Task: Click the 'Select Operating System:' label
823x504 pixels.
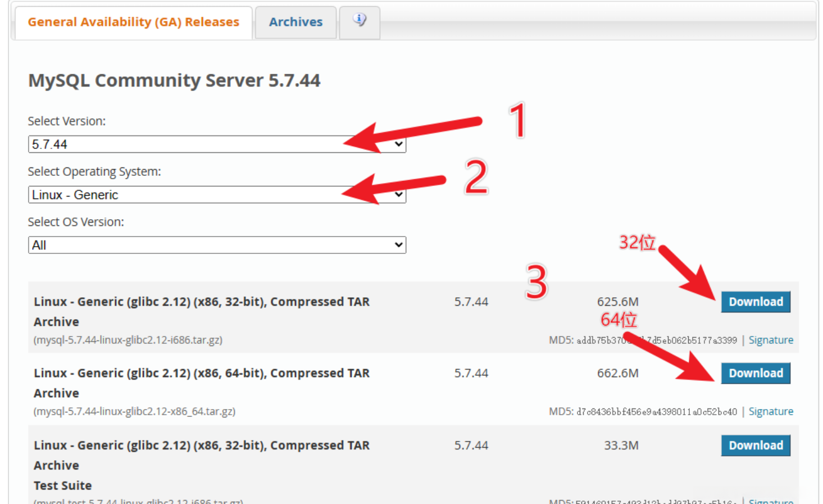Action: click(x=94, y=171)
